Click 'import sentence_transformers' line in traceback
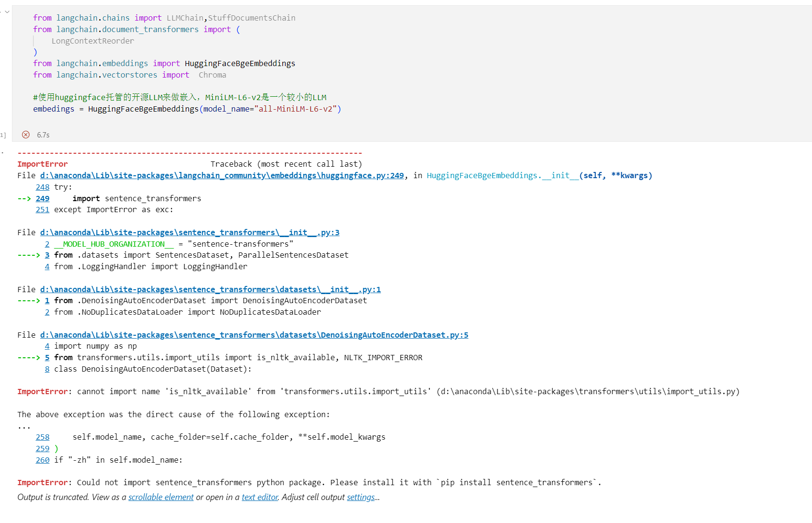Image resolution: width=812 pixels, height=523 pixels. pos(137,198)
